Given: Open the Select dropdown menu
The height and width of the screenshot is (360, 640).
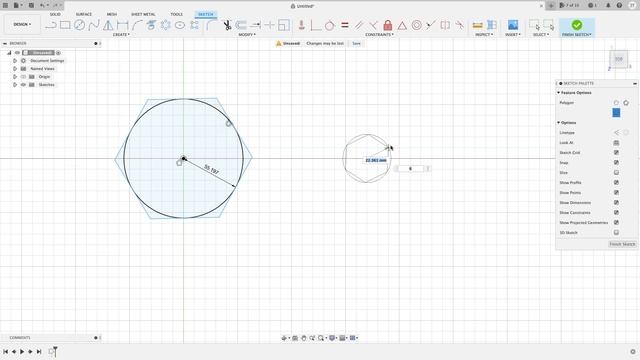Looking at the screenshot, I should pyautogui.click(x=541, y=35).
